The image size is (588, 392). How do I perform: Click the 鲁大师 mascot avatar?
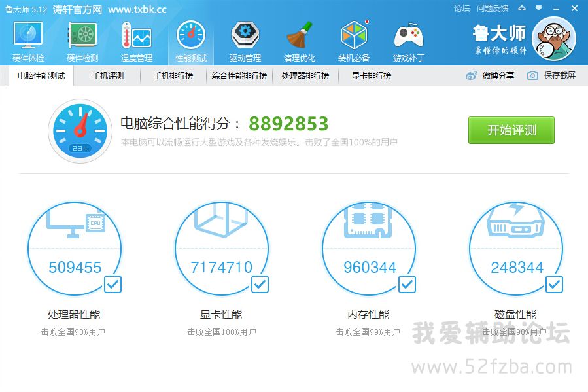coord(553,39)
